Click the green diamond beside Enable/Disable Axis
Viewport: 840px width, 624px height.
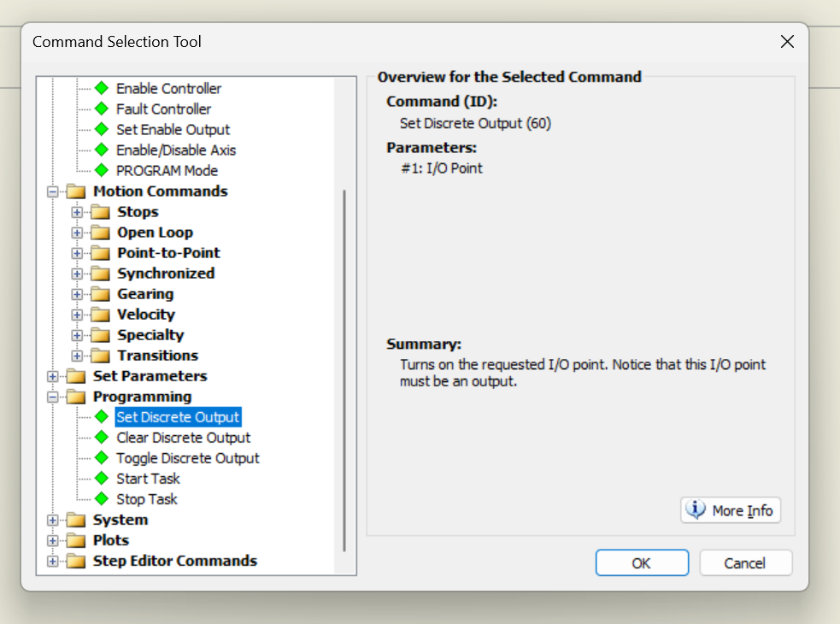click(x=101, y=150)
